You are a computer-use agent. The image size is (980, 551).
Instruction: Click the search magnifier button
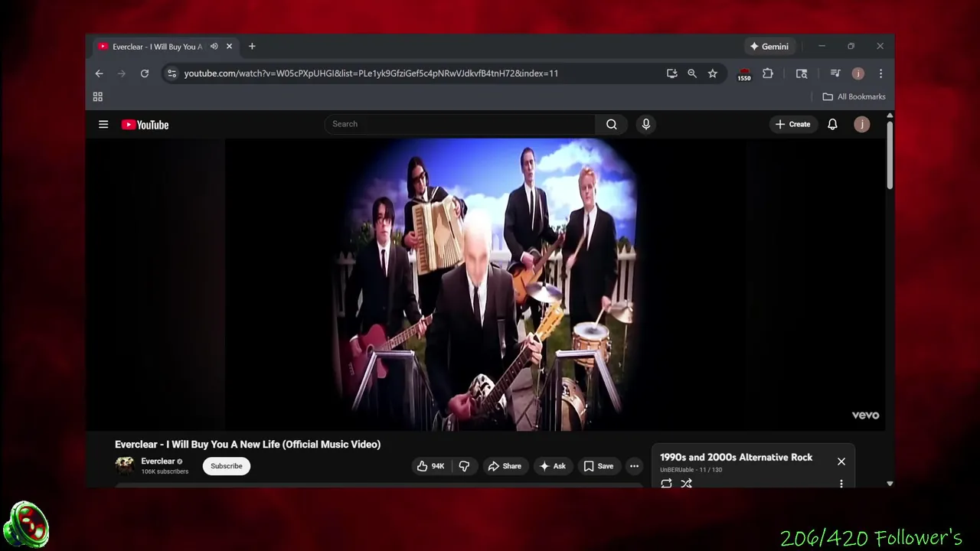[x=612, y=124]
